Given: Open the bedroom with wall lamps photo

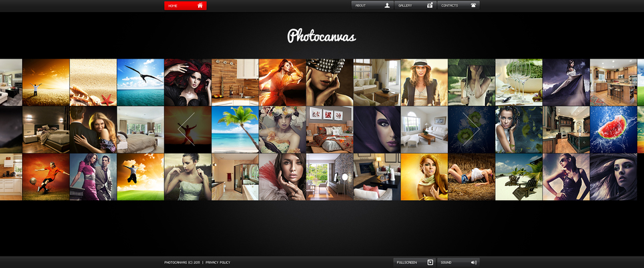Looking at the screenshot, I should (x=46, y=130).
